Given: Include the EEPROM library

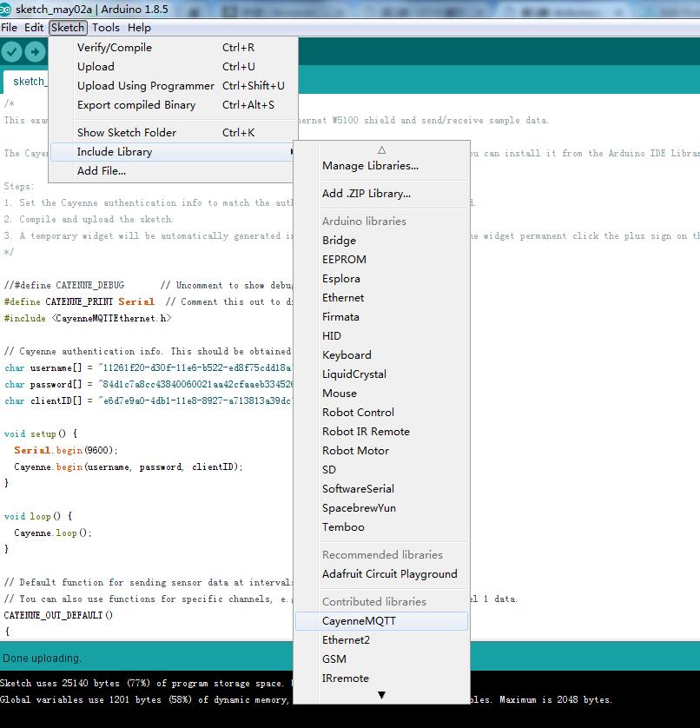Looking at the screenshot, I should point(381,260).
